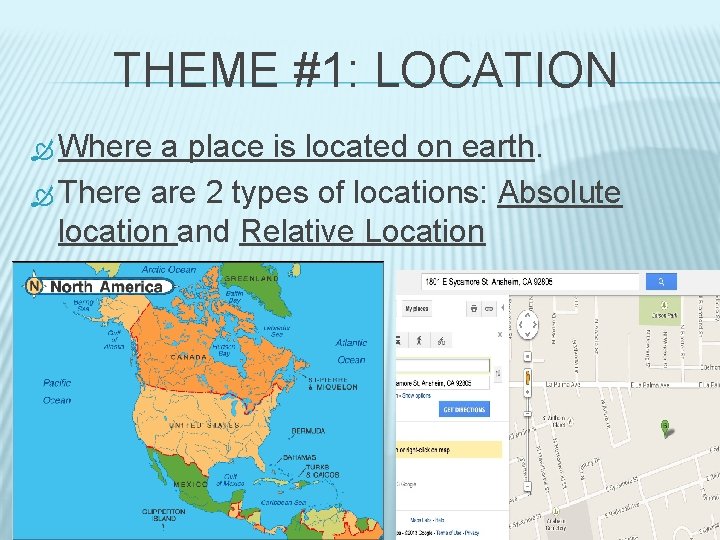The width and height of the screenshot is (720, 540).
Task: Click the Hudson Bay label
Action: tap(224, 350)
